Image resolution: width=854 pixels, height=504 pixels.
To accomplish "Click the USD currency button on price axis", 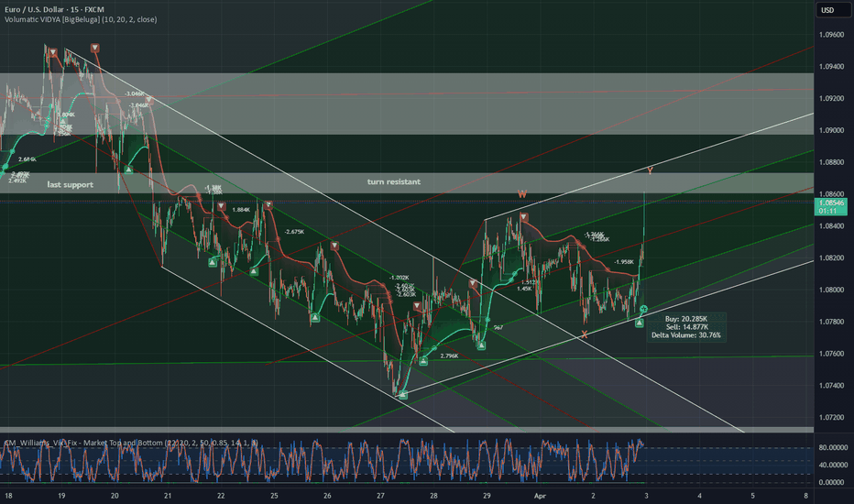I will tap(833, 10).
